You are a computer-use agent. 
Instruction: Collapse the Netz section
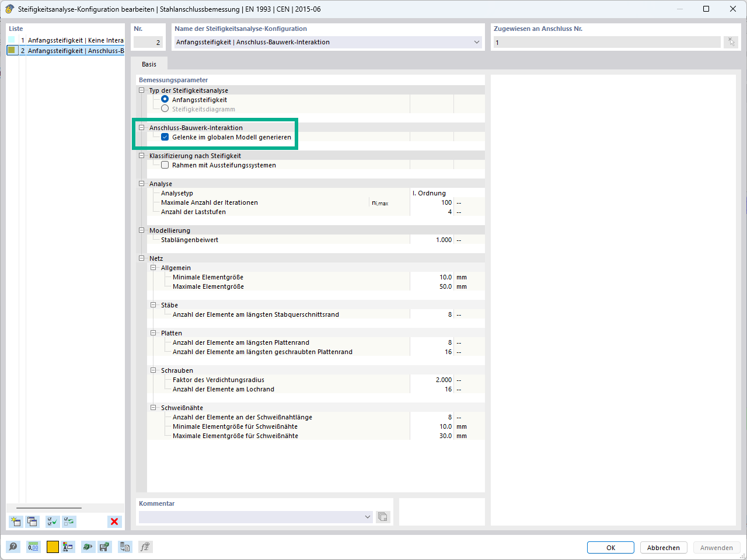(141, 258)
